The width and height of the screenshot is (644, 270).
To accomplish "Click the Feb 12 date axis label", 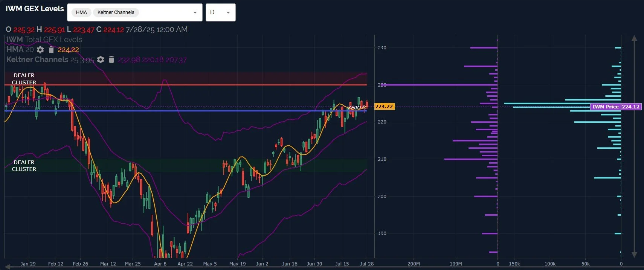I will click(56, 264).
